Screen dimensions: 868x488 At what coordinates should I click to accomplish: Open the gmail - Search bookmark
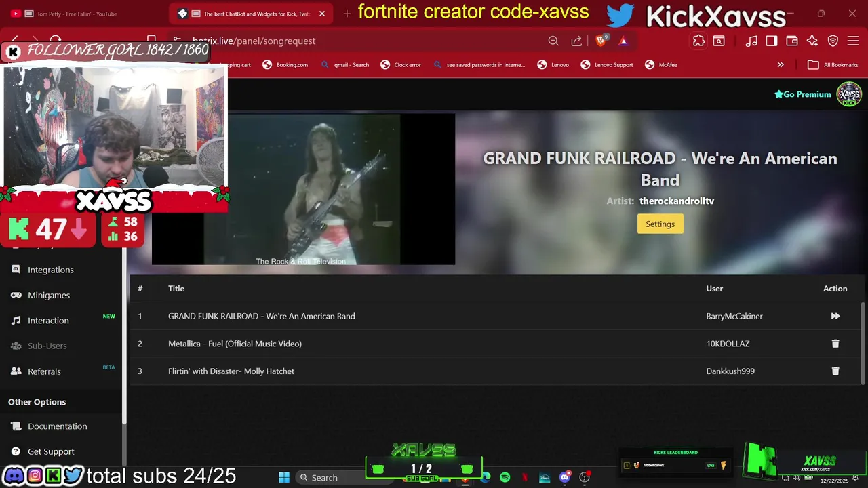(344, 65)
